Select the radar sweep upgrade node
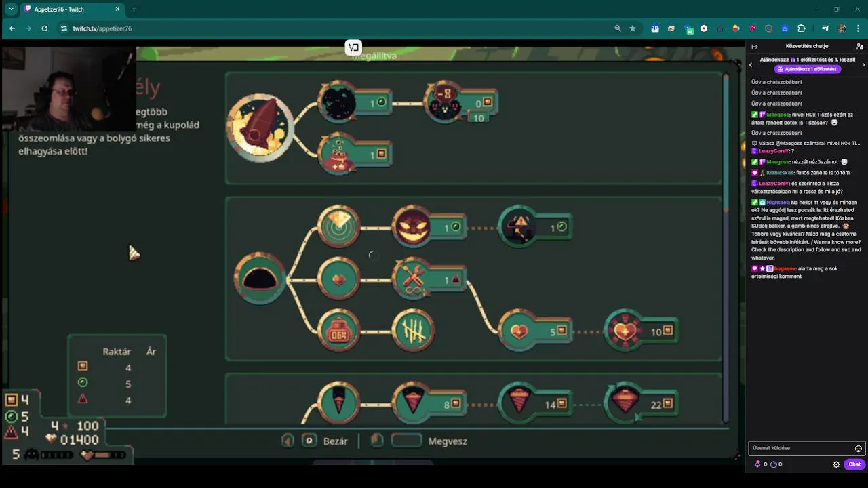 pos(338,227)
